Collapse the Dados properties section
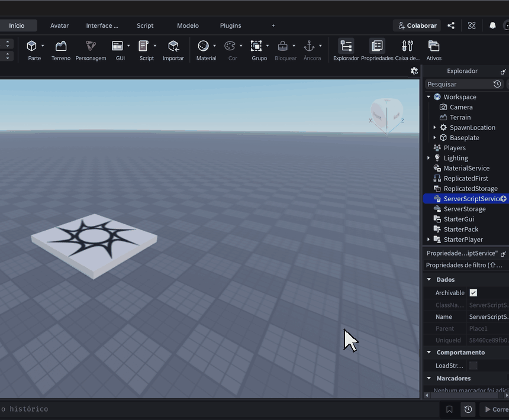The image size is (509, 420). 429,279
